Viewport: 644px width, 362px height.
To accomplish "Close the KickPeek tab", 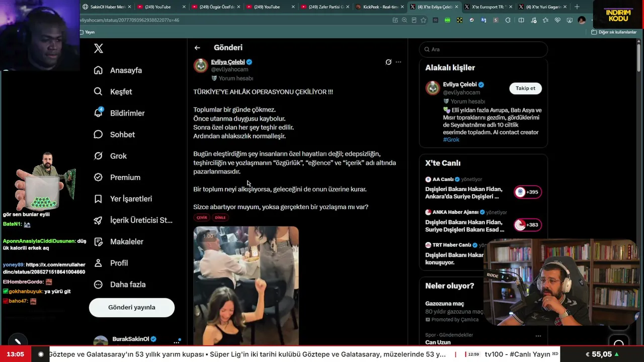I will click(x=402, y=7).
